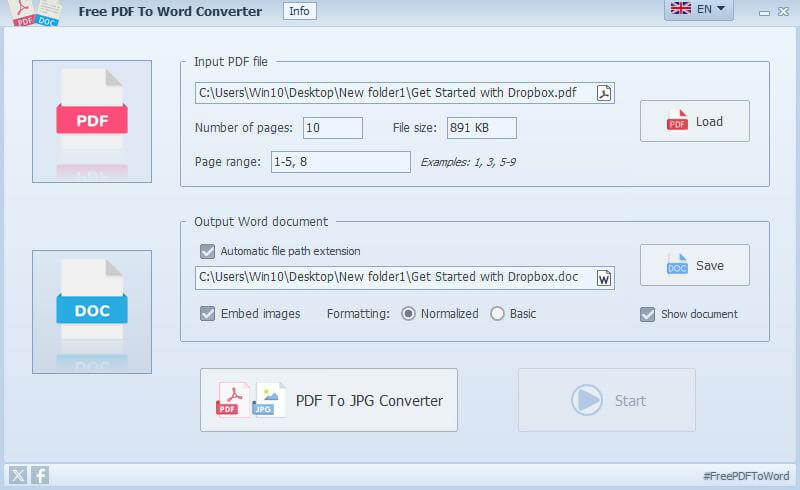Click the Load PDF button
This screenshot has width=800, height=490.
(695, 122)
